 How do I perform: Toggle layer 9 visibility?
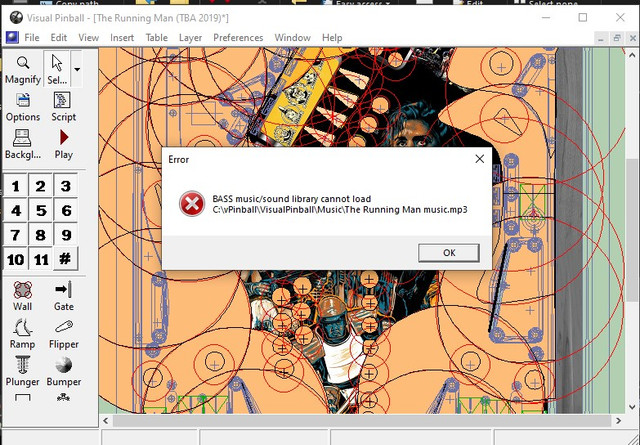(x=66, y=235)
